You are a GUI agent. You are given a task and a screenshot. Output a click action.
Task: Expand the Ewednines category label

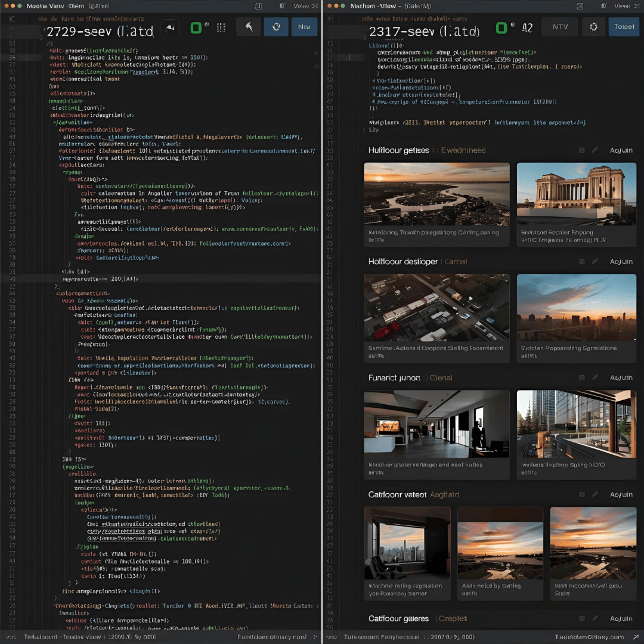[x=463, y=150]
